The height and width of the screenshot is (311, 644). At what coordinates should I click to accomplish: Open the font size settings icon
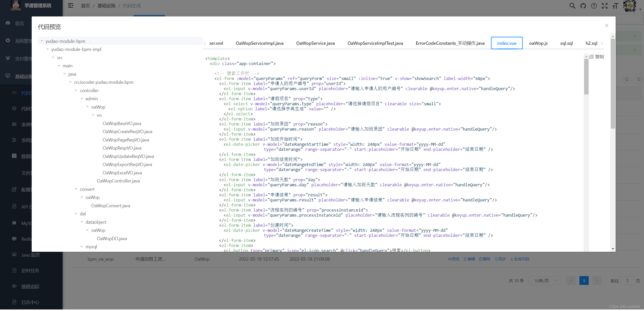[615, 6]
